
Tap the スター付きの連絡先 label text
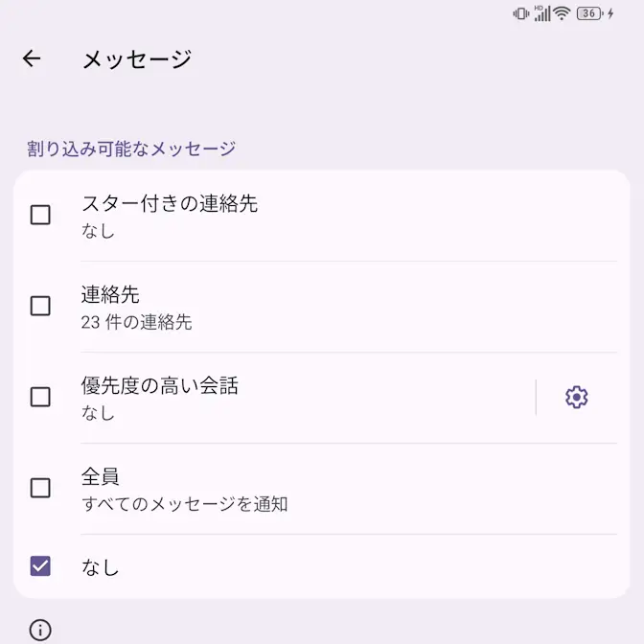pyautogui.click(x=169, y=203)
